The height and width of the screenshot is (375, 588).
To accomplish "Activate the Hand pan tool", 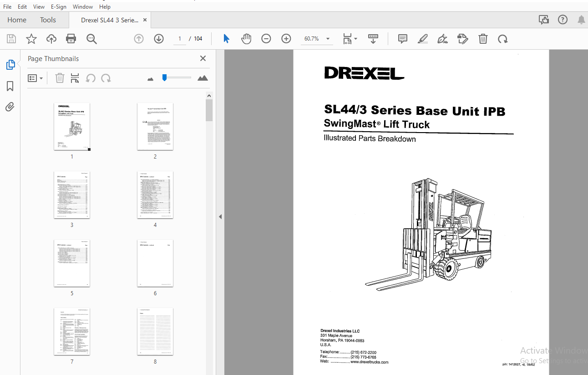I will coord(246,39).
